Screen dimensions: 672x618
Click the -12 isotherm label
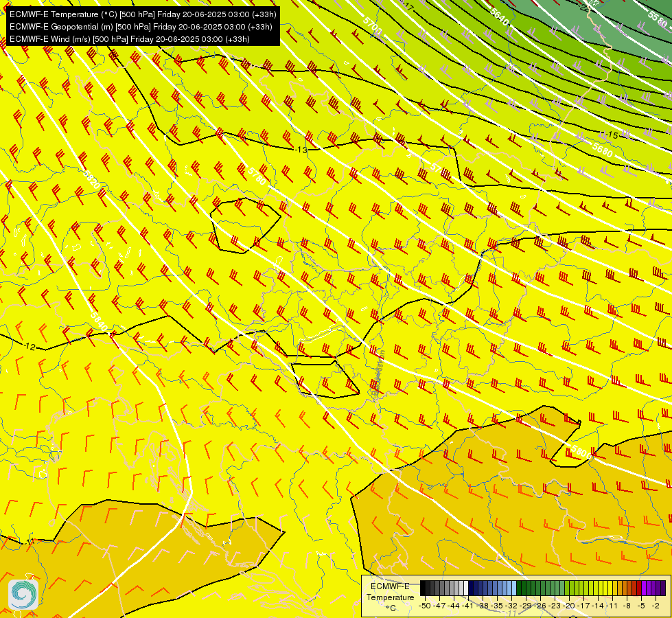[30, 346]
